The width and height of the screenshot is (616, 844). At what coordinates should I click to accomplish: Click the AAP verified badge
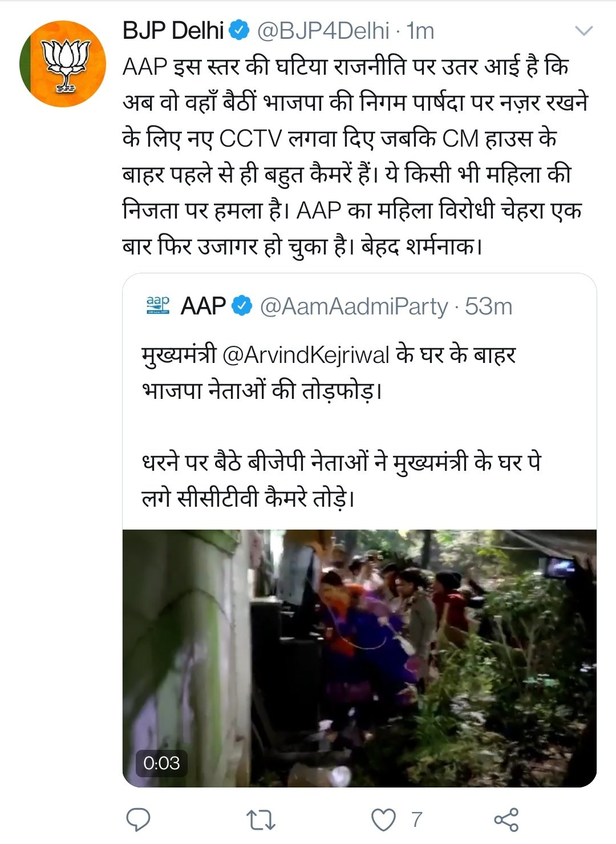point(241,306)
